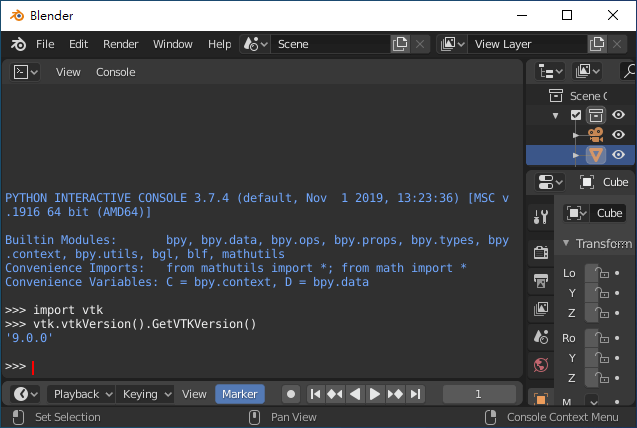Toggle visibility of the selected mesh object
The width and height of the screenshot is (637, 428).
(618, 154)
